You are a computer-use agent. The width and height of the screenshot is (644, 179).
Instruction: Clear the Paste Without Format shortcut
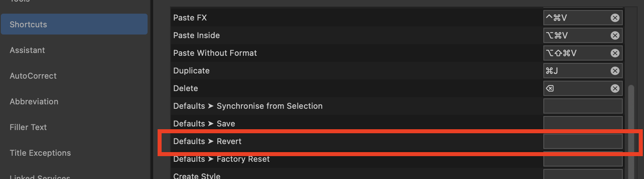click(615, 53)
